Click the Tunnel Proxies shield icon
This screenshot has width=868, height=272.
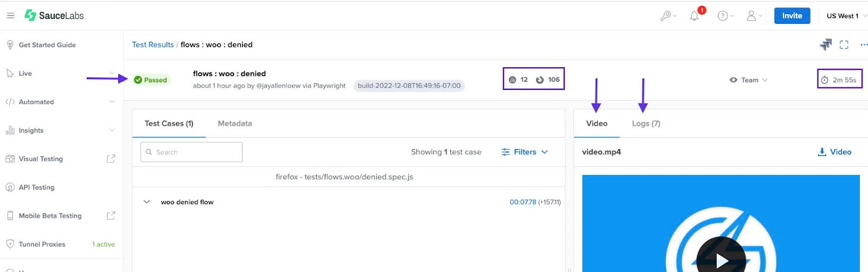point(10,244)
